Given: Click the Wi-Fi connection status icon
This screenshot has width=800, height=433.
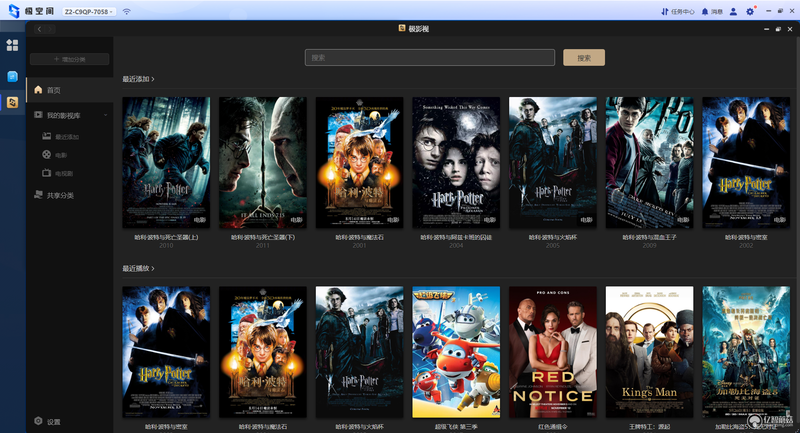Looking at the screenshot, I should click(127, 11).
